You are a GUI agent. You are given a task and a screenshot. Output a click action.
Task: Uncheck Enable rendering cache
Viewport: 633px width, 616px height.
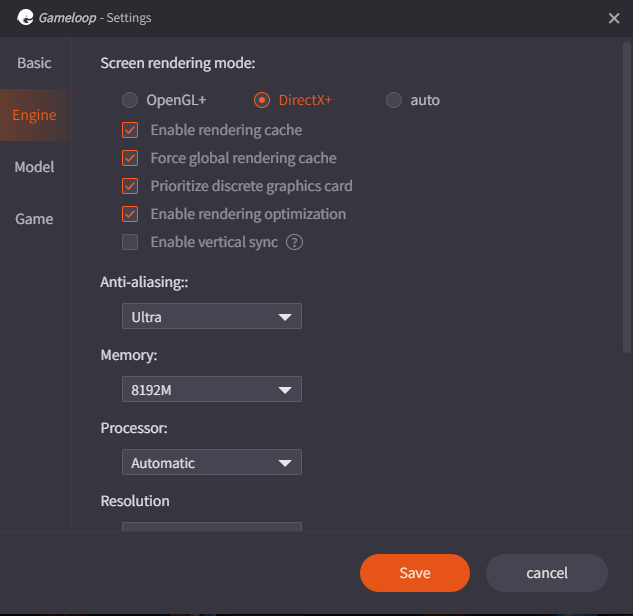pos(130,130)
